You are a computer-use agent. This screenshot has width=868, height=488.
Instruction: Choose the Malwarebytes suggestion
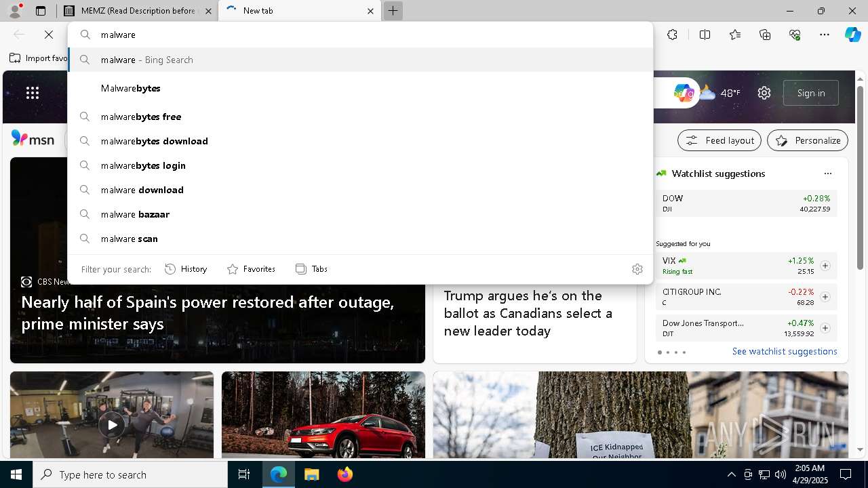click(x=361, y=88)
